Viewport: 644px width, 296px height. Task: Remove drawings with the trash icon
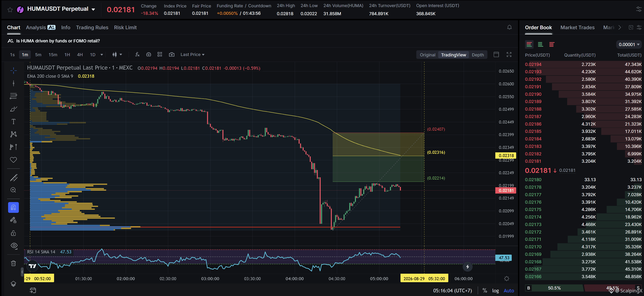[x=14, y=263]
